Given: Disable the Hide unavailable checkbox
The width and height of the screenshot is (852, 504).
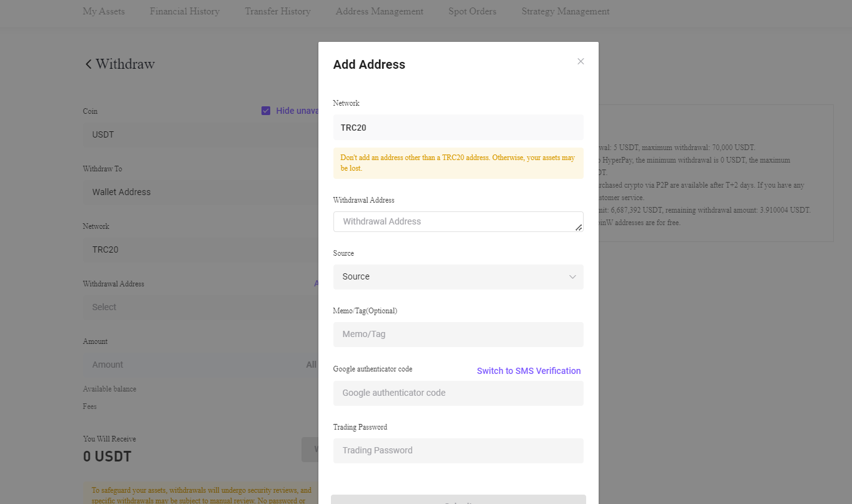Looking at the screenshot, I should click(x=266, y=110).
